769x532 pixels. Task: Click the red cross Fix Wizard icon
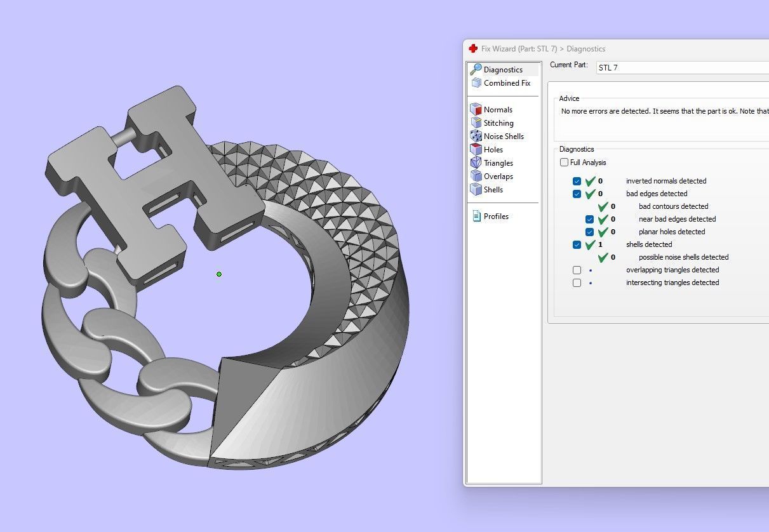pyautogui.click(x=473, y=48)
